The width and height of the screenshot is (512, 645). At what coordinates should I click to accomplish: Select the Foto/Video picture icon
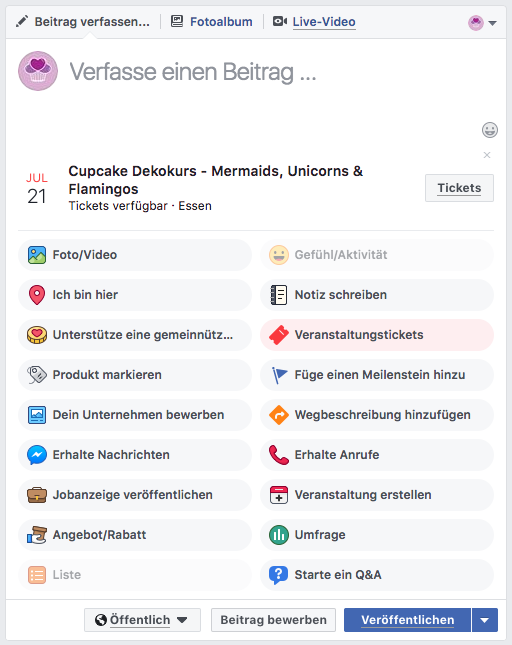click(x=37, y=255)
